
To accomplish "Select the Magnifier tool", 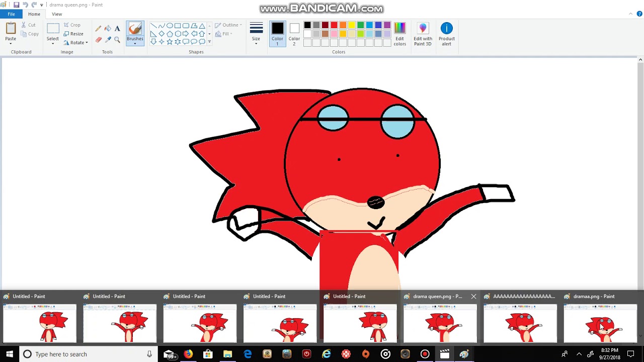I will [117, 40].
